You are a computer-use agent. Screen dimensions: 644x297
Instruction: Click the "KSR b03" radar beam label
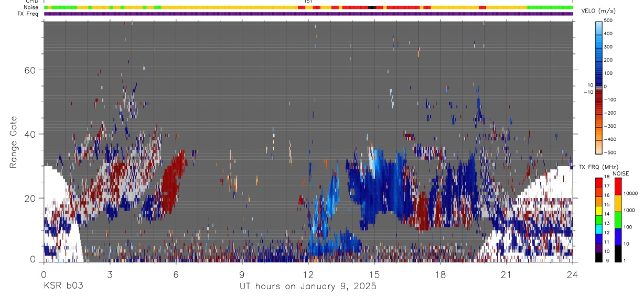(x=63, y=287)
